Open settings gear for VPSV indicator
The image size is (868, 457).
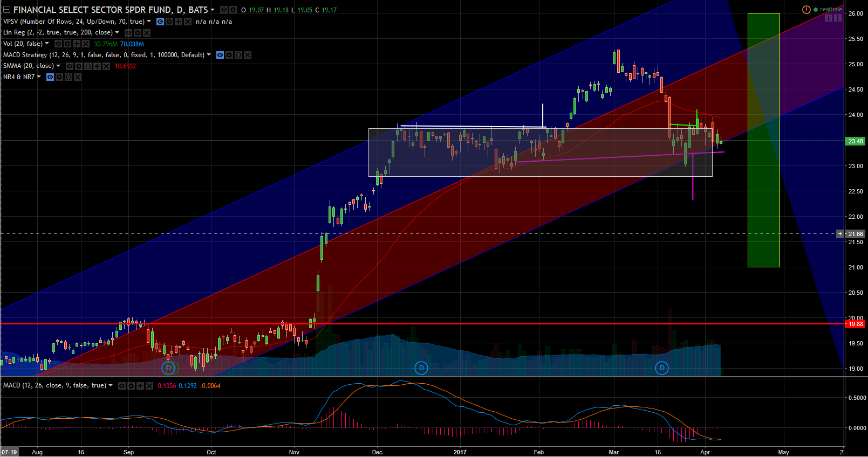[169, 22]
